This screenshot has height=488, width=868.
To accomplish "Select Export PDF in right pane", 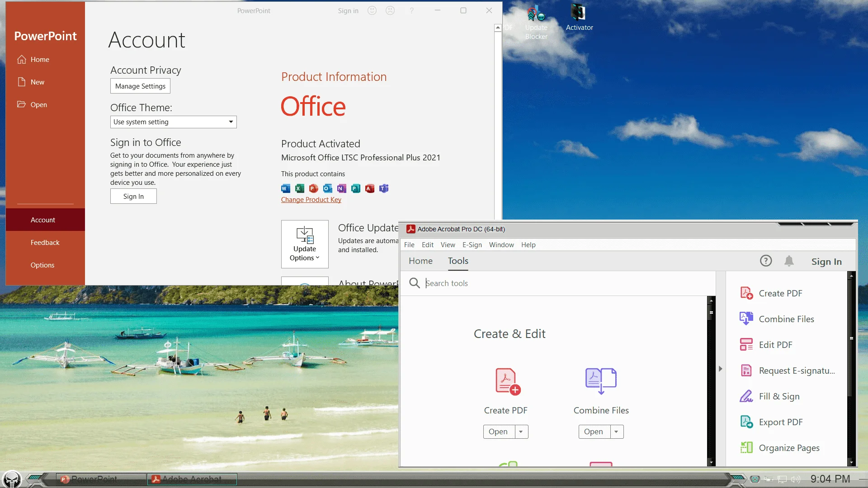I will [x=772, y=422].
